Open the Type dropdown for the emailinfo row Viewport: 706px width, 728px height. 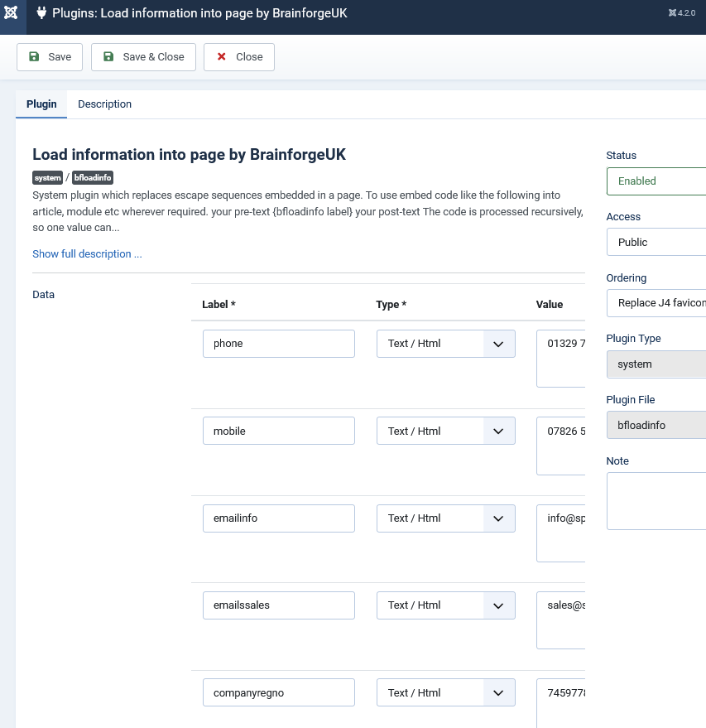446,518
